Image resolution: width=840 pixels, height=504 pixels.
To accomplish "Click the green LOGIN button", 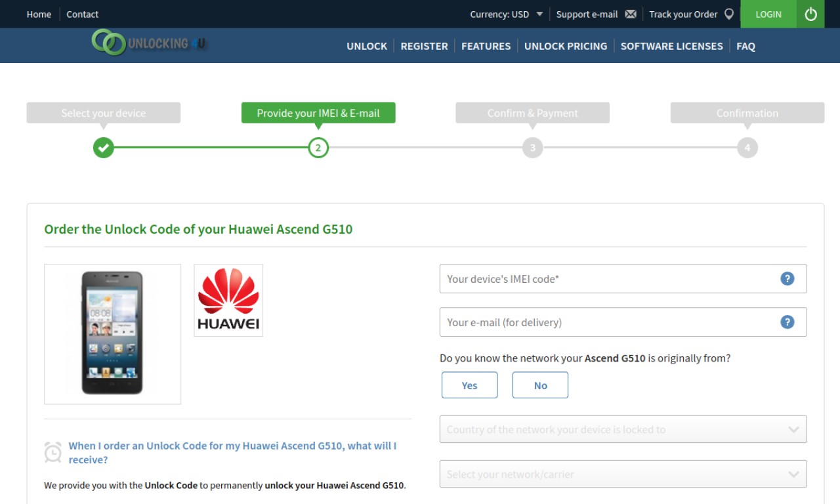I will pyautogui.click(x=768, y=14).
